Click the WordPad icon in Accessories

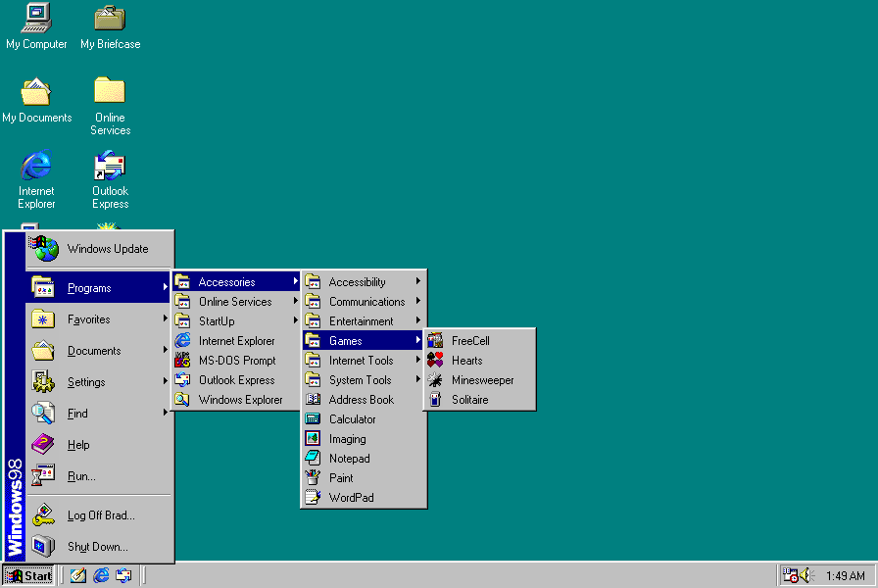click(313, 497)
